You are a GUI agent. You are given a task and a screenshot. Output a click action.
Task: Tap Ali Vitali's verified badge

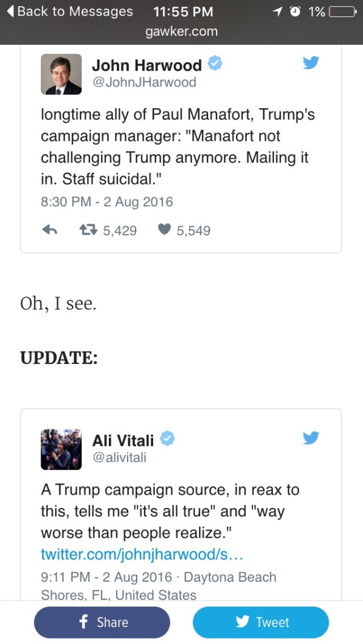tap(168, 440)
